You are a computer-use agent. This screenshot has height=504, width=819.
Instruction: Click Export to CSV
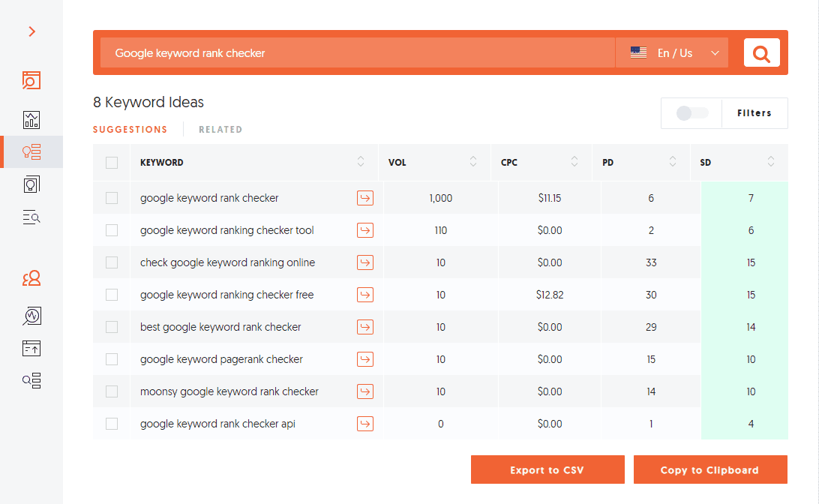point(547,469)
